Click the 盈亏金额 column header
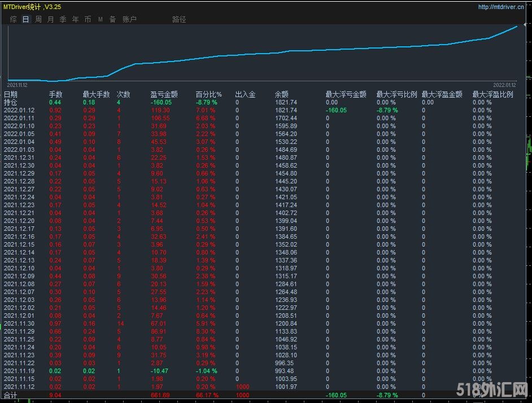Screen dimensions: 532x403 (164, 94)
